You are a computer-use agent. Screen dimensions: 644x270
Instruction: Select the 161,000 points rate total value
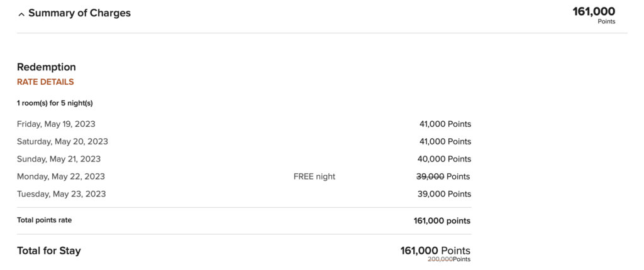tap(441, 221)
